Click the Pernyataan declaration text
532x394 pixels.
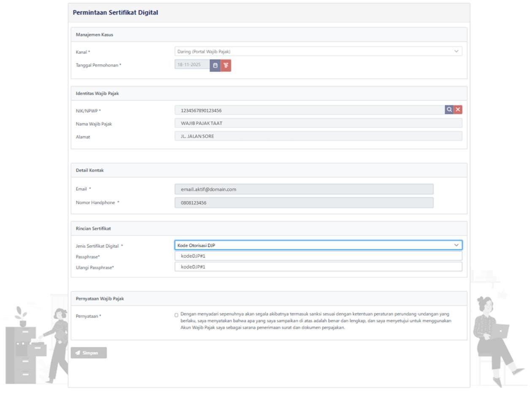315,321
